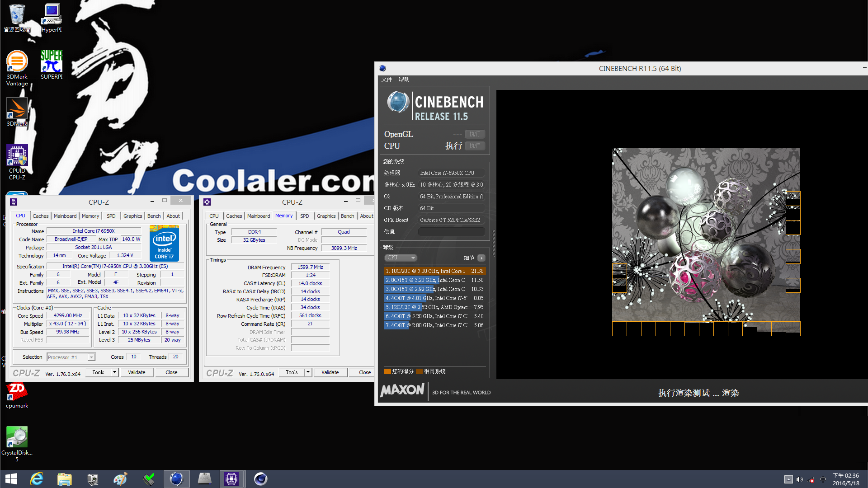Show hidden tray icons arrow
The height and width of the screenshot is (488, 868).
[x=788, y=479]
